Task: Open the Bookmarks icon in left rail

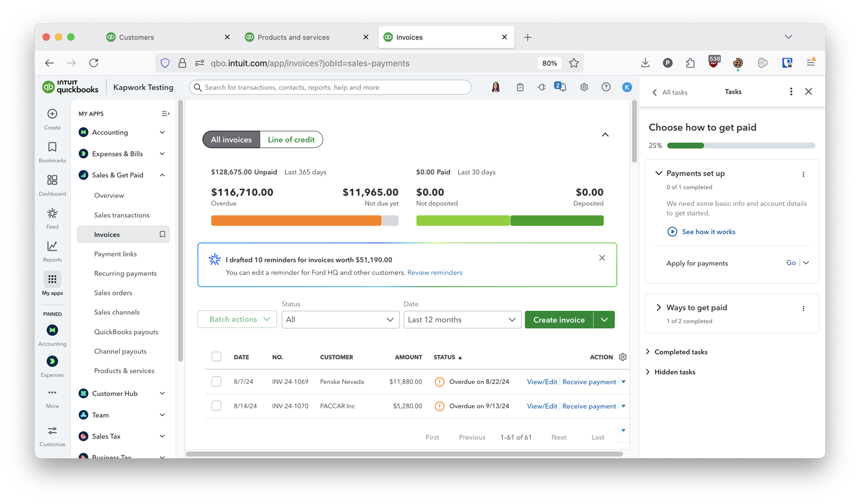Action: click(52, 147)
